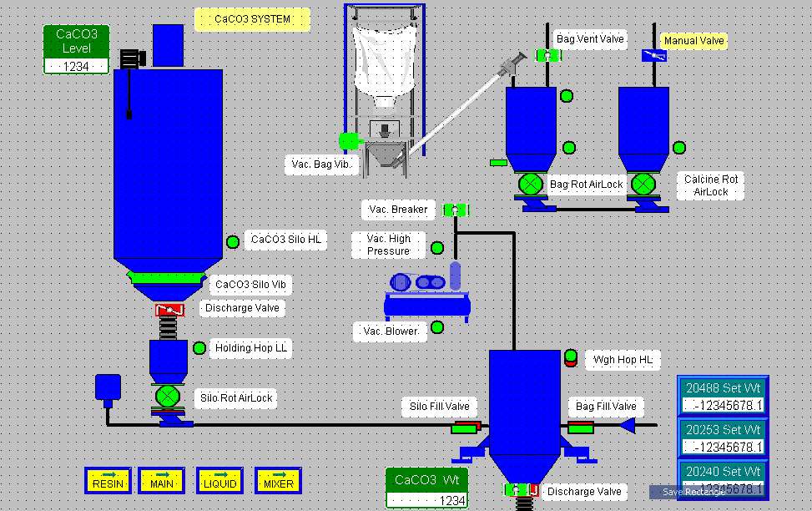The width and height of the screenshot is (812, 511).
Task: Click the Silo Fill Valve icon
Action: pyautogui.click(x=466, y=428)
